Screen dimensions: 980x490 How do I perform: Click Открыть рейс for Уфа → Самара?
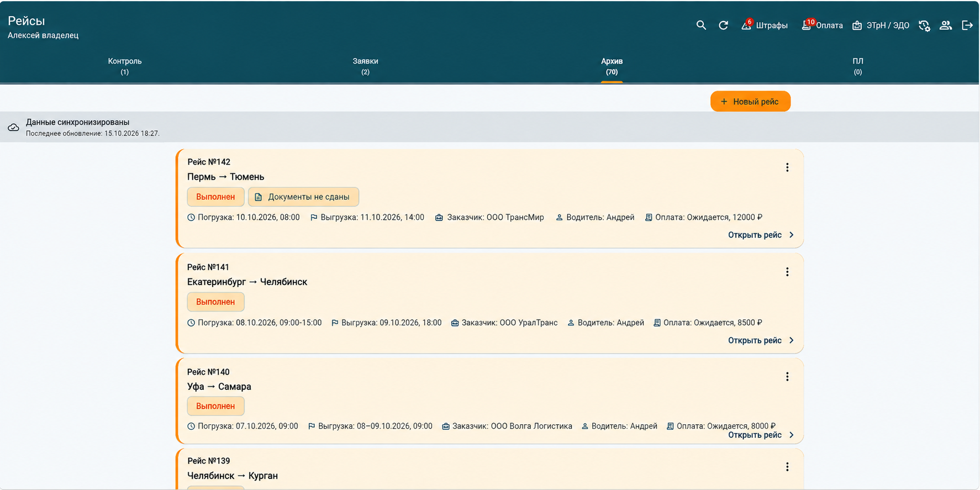pyautogui.click(x=761, y=435)
